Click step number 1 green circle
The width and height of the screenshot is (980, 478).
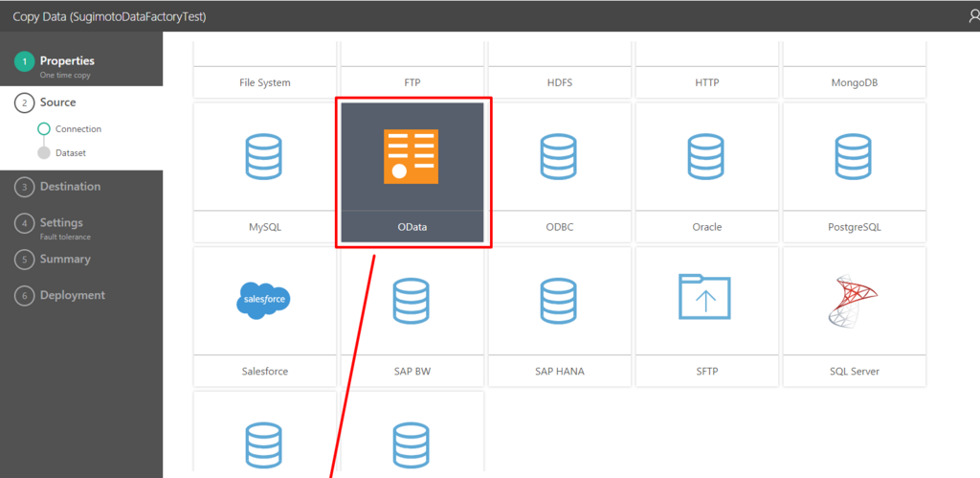click(x=24, y=62)
